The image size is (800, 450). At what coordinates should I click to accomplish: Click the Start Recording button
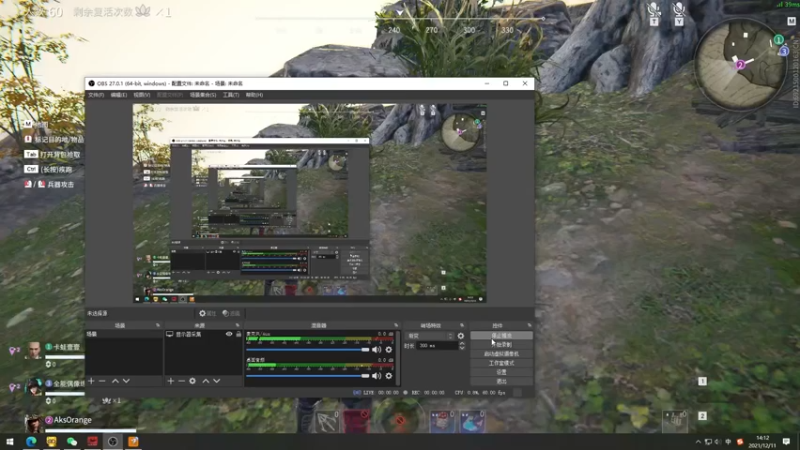point(502,345)
